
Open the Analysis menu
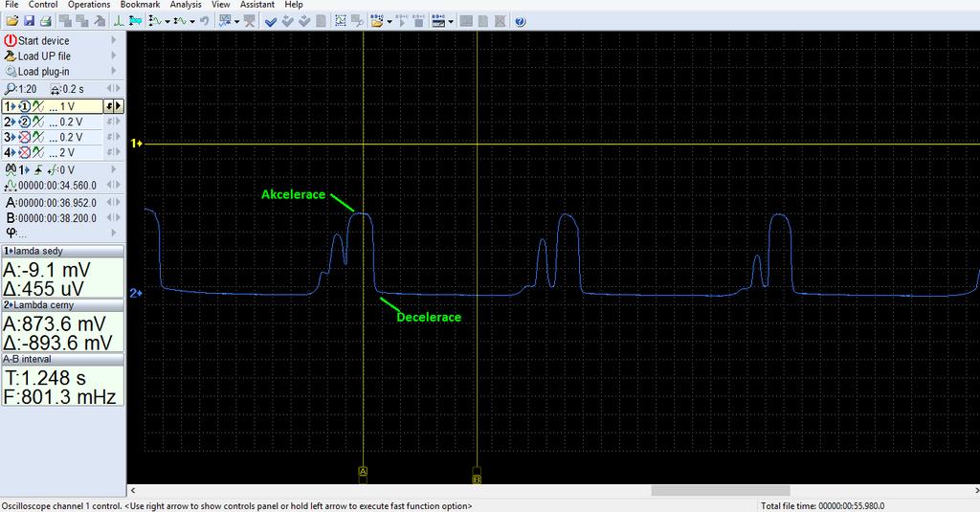pyautogui.click(x=186, y=5)
